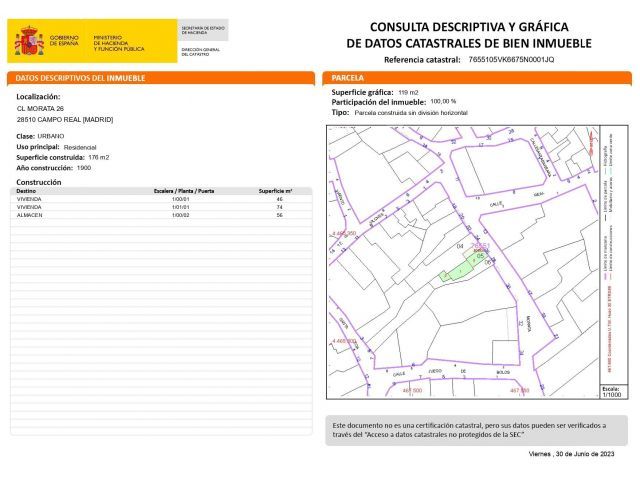Click the parcel label '04' on the map
This screenshot has width=640, height=480.
tap(460, 247)
